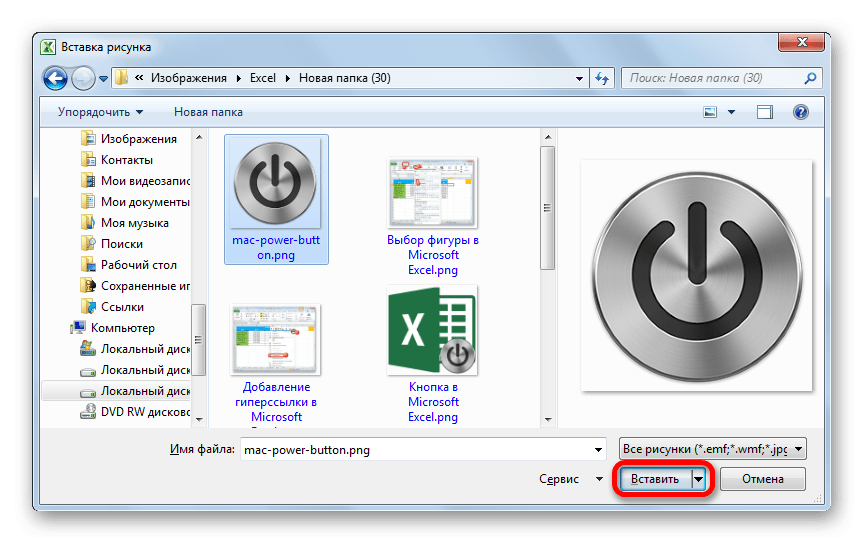The height and width of the screenshot is (544, 864).
Task: Select the DVD RW drive in sidebar
Action: (138, 411)
